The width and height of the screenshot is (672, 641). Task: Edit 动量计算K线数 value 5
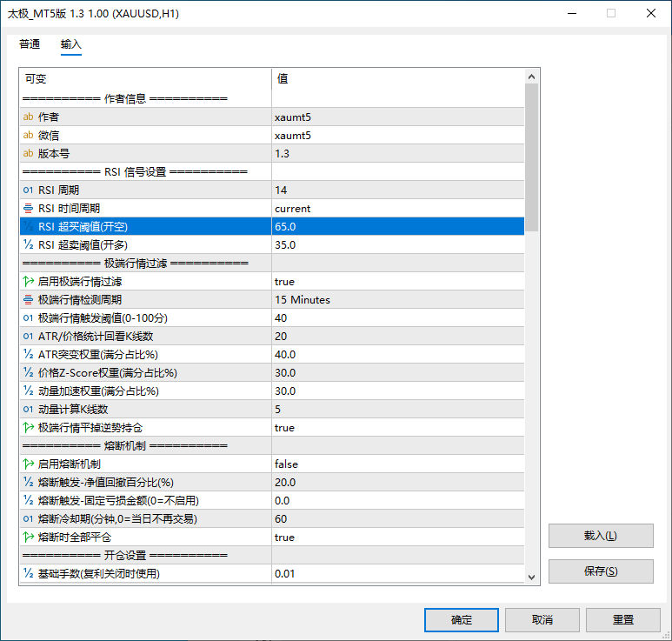(397, 409)
